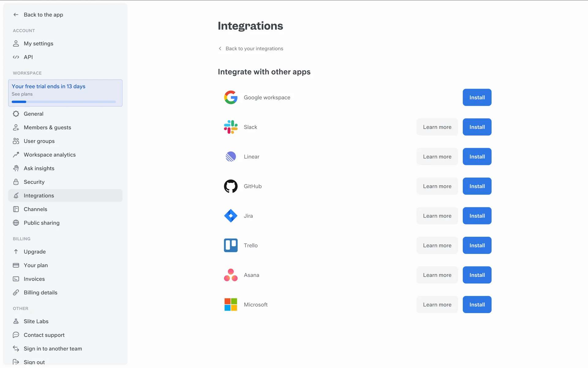Viewport: 588px width, 368px height.
Task: Install the GitHub integration
Action: (x=477, y=186)
